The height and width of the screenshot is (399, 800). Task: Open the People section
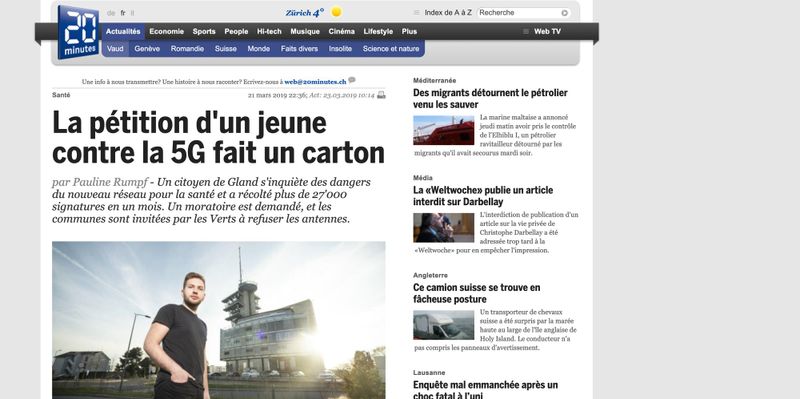coord(236,32)
